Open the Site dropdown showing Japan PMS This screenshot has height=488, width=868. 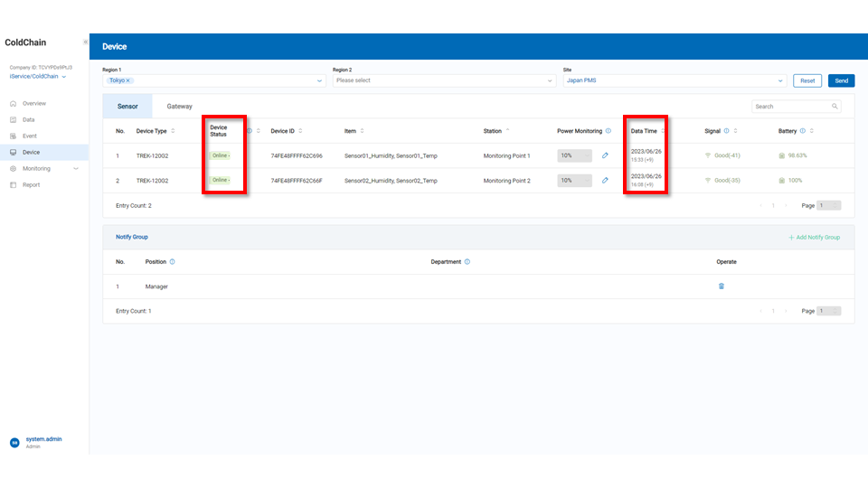(x=674, y=80)
